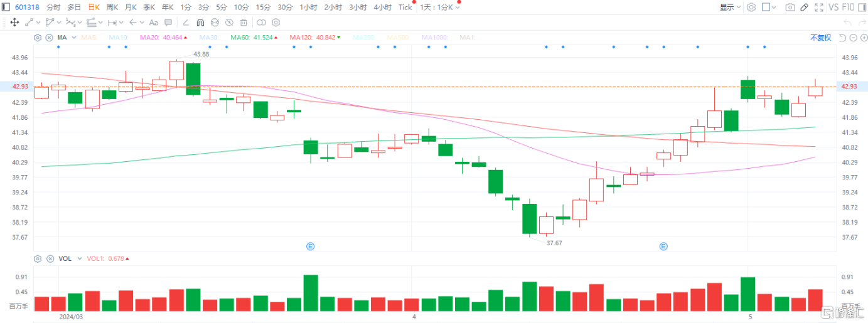
Task: Select the polyline channel drawing tool
Action: tap(50, 23)
